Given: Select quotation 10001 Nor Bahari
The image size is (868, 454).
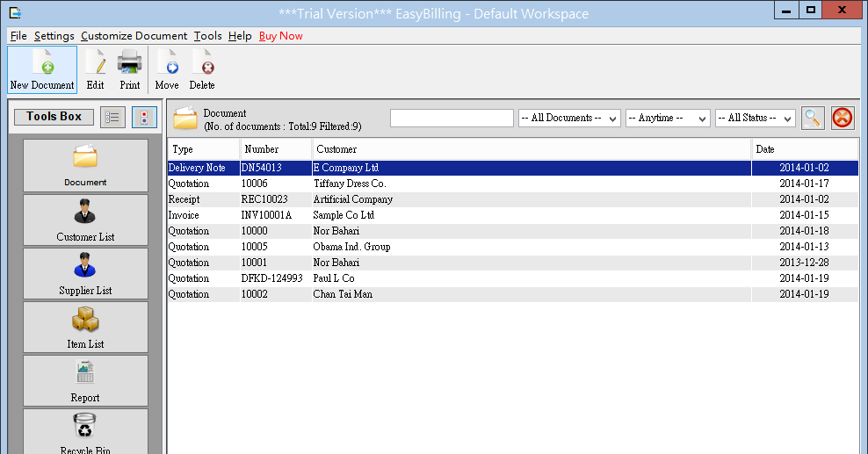Looking at the screenshot, I should click(513, 263).
